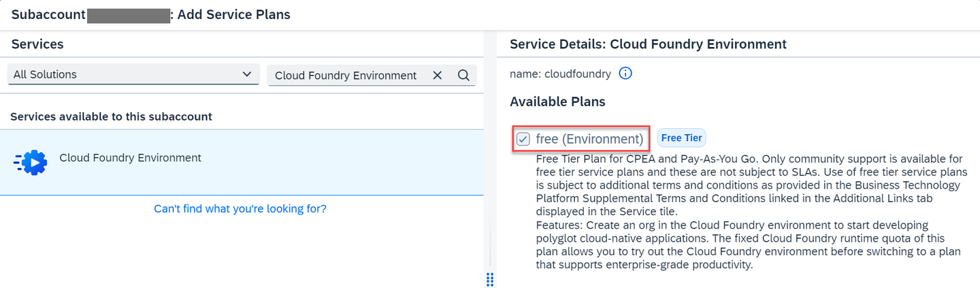Open the info icon next to cloudfoundry name
This screenshot has width=980, height=288.
tap(625, 73)
